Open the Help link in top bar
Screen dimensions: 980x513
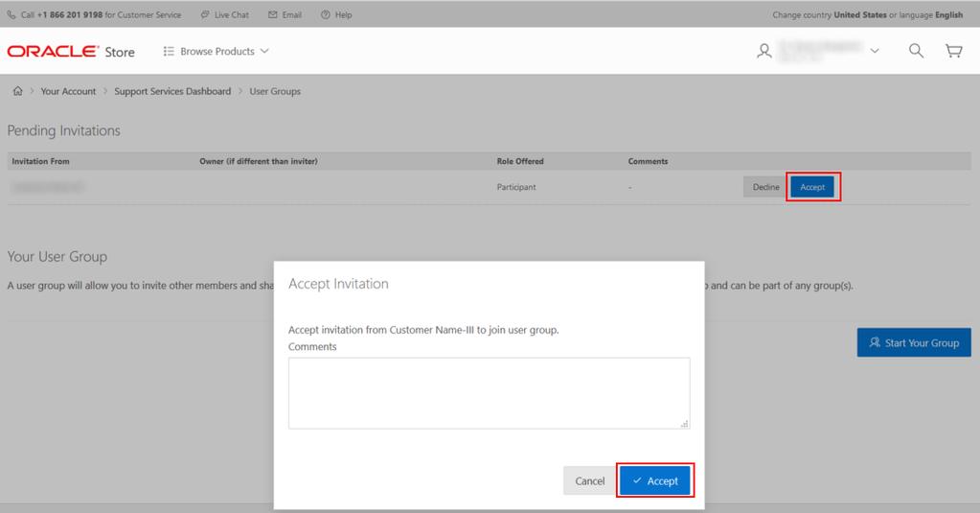point(336,14)
